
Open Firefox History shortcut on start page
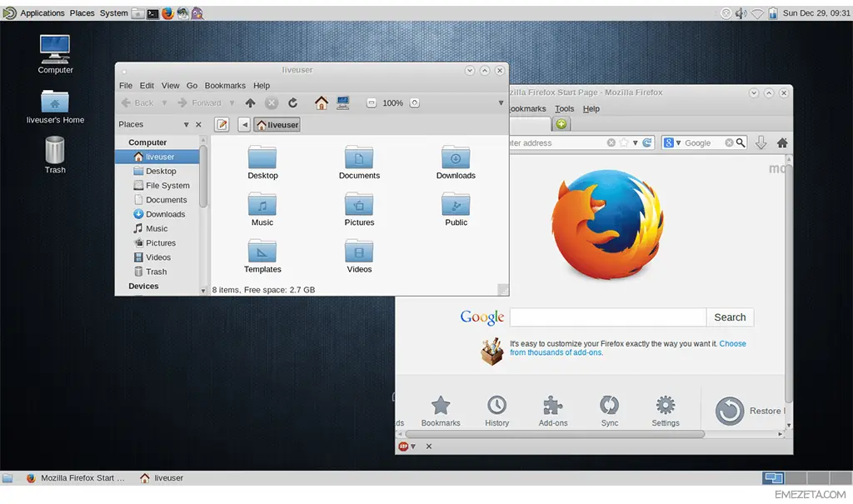tap(496, 411)
